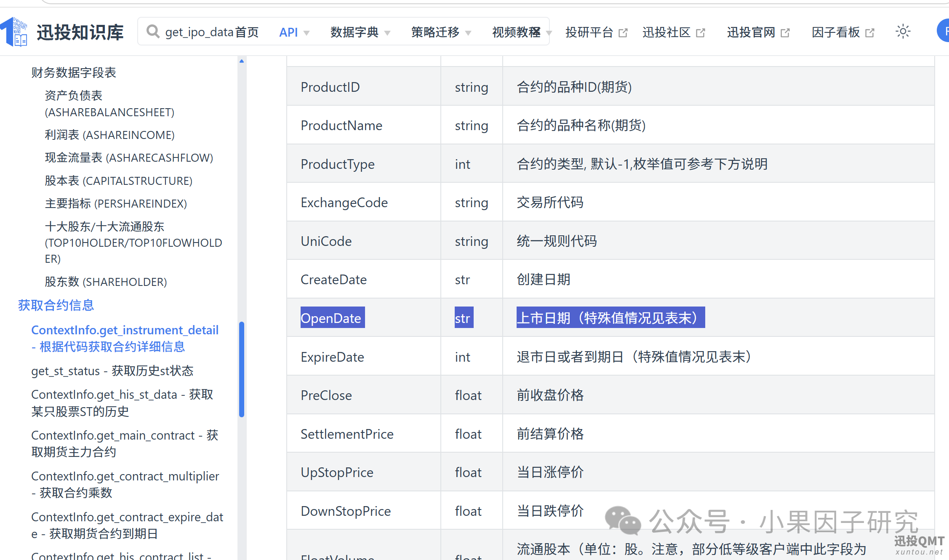Click the 迅投知识库 book logo icon
Screen dimensions: 949x560
(14, 32)
